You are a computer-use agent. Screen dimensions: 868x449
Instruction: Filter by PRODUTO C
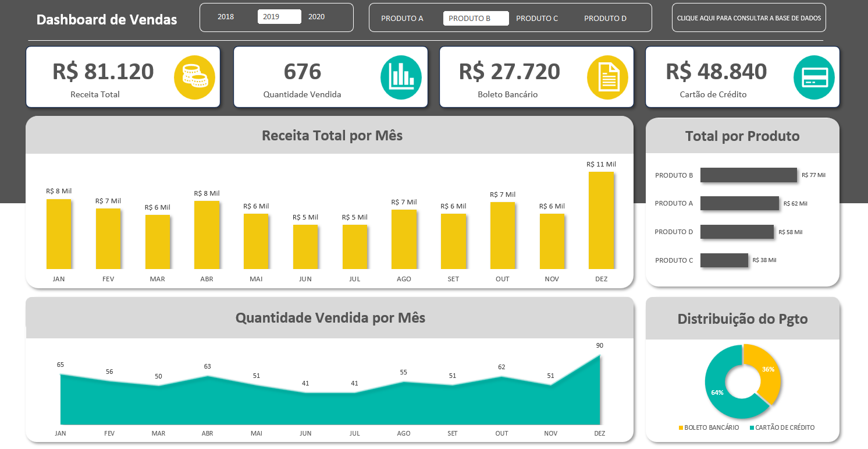(537, 18)
